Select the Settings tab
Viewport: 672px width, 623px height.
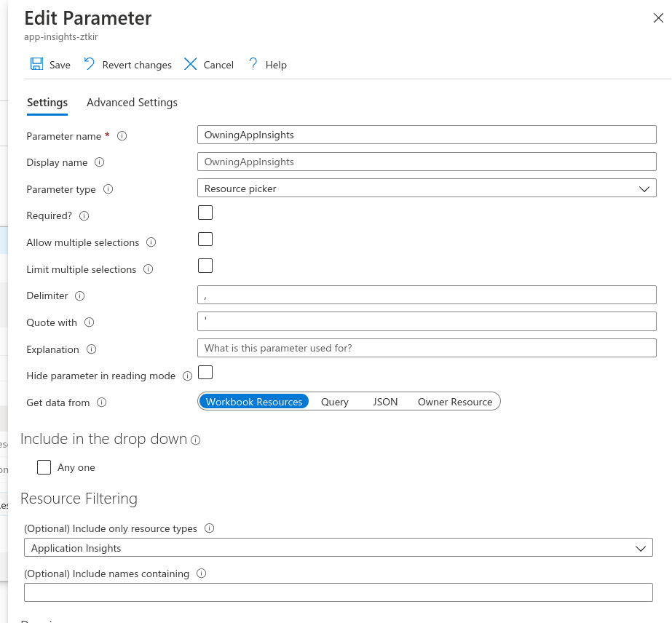[x=47, y=103]
